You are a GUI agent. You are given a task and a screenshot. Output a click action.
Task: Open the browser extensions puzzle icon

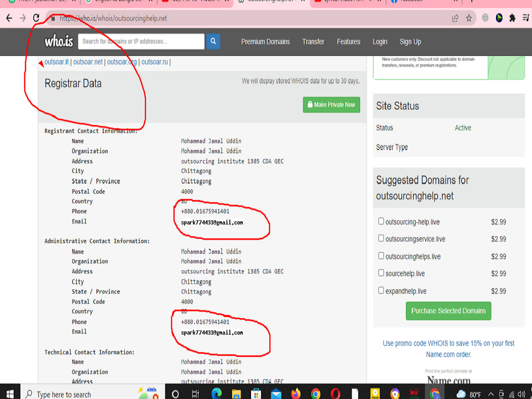click(x=512, y=18)
